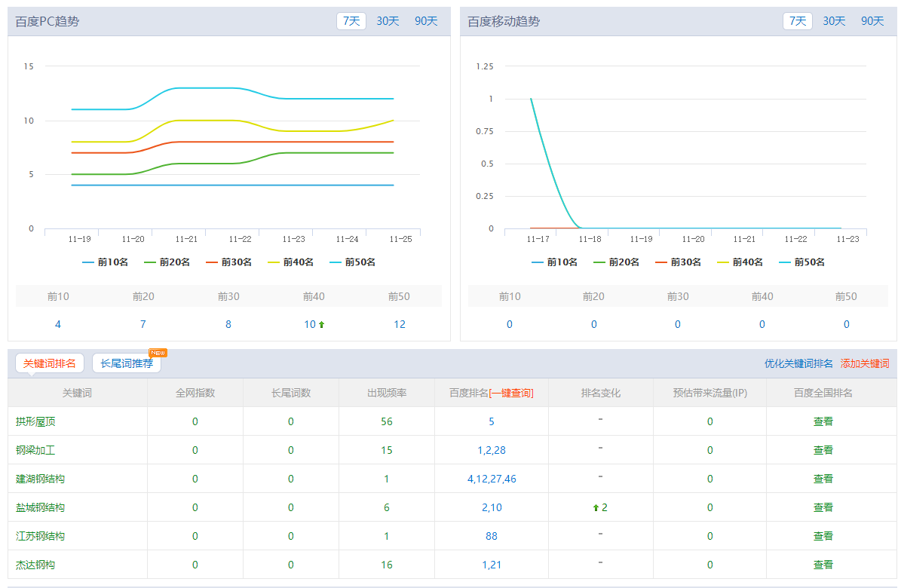
Task: Hide 前20名 series in mobile trend chart
Action: tap(617, 262)
